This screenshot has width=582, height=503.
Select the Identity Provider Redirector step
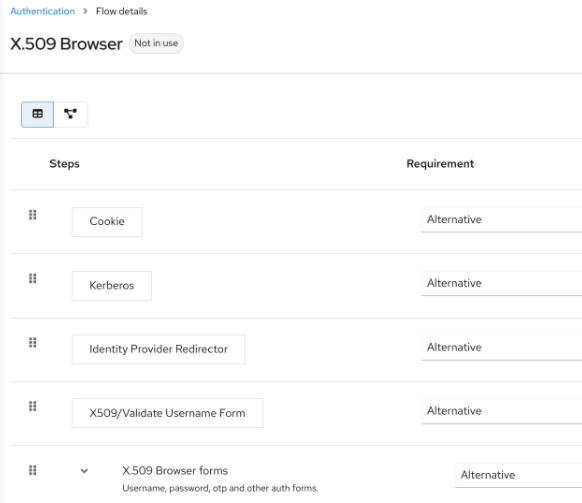pos(158,349)
